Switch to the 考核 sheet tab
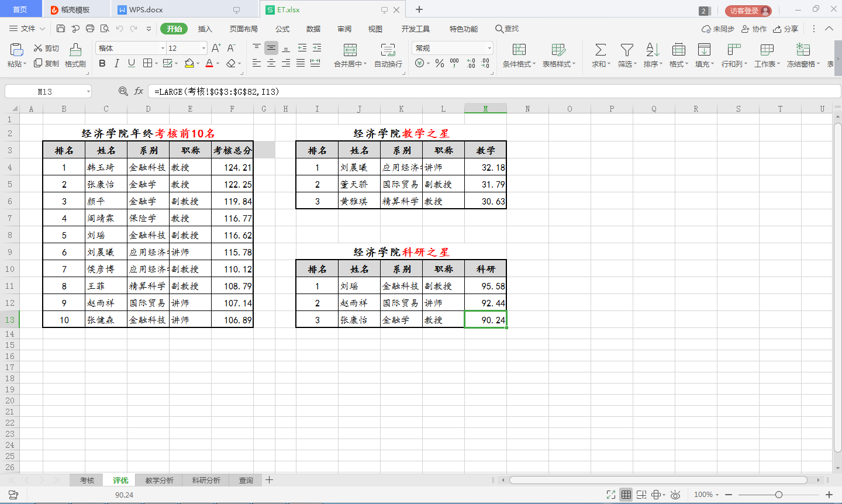This screenshot has width=842, height=504. (87, 480)
